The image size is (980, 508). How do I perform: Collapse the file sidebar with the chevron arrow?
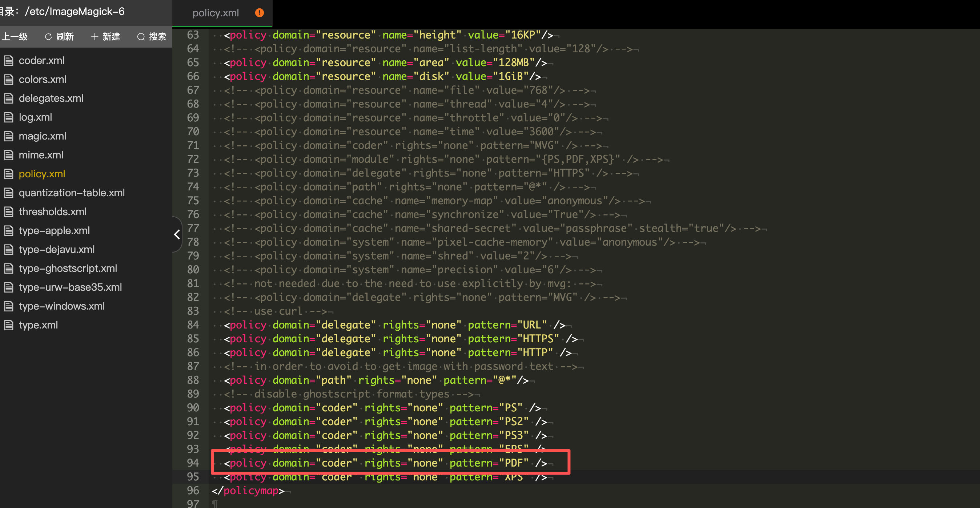pos(177,234)
